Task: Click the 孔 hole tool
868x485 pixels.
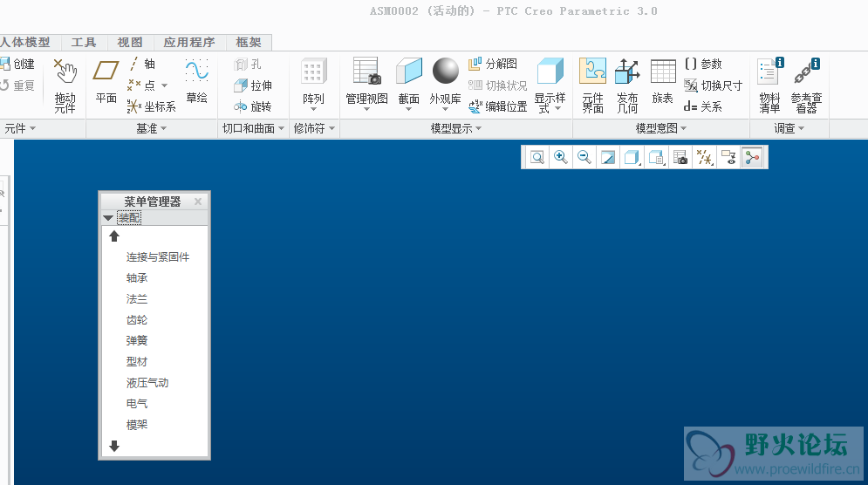Action: (x=247, y=65)
